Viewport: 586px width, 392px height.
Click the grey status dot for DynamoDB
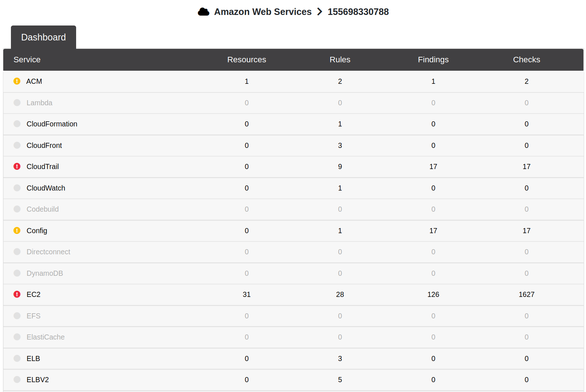tap(17, 273)
